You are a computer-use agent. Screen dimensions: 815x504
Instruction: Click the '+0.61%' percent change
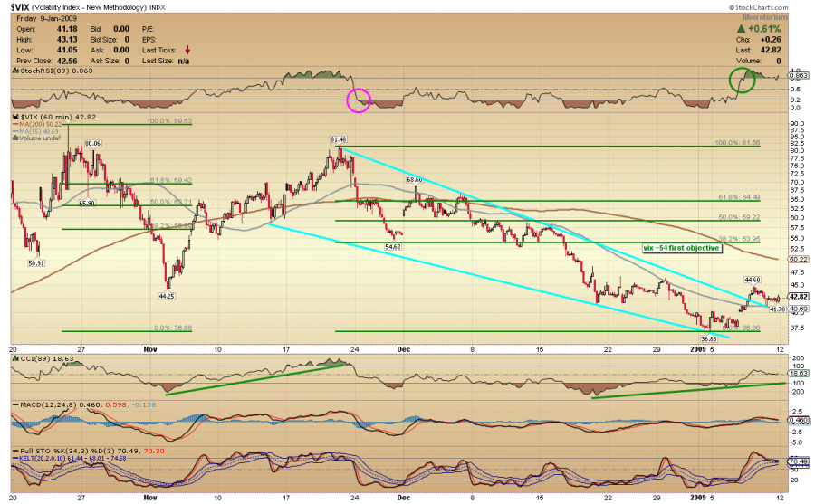tap(764, 29)
